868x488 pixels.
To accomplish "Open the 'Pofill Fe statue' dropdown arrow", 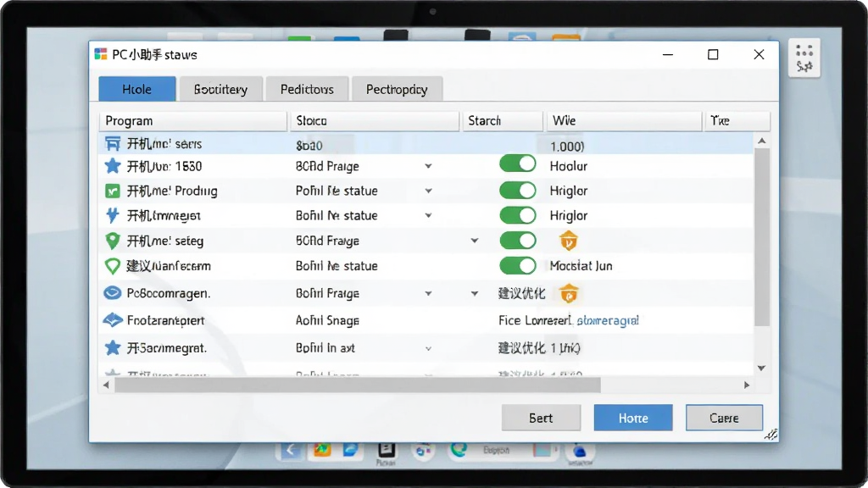I will [x=428, y=191].
